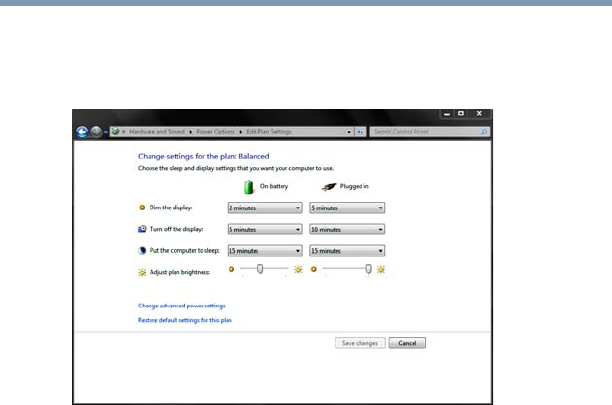The height and width of the screenshot is (405, 612).
Task: Click the search magnifier icon
Action: [x=484, y=132]
